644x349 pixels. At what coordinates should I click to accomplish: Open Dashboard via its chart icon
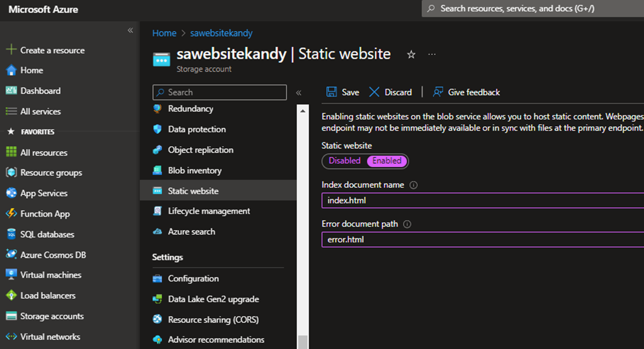pos(11,91)
